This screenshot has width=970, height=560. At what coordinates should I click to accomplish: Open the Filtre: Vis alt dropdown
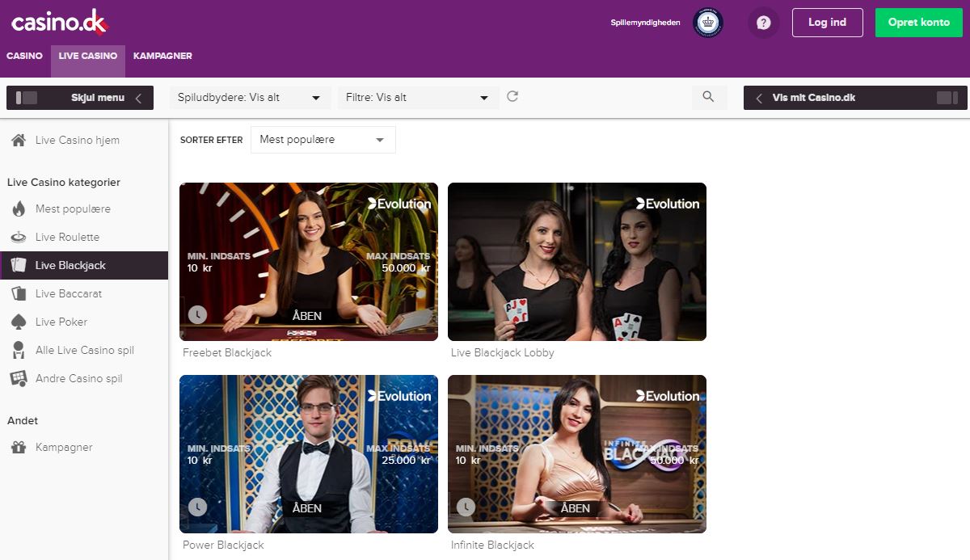coord(418,97)
